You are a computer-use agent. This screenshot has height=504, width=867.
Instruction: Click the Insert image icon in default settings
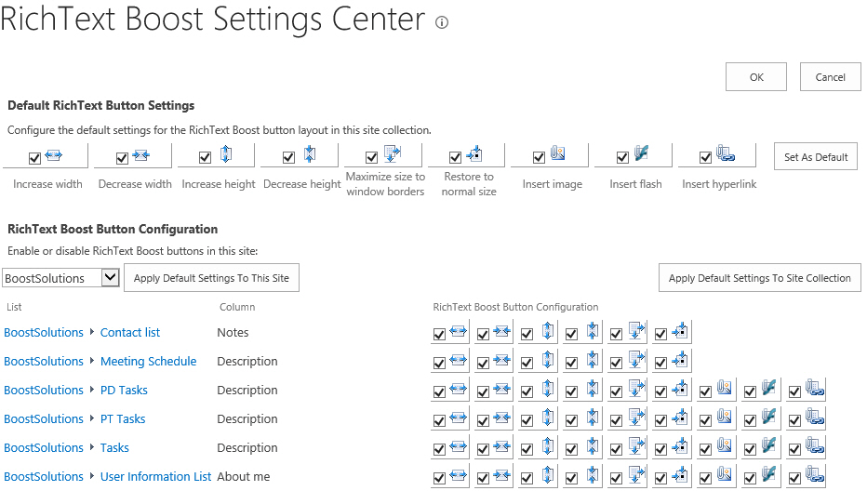click(558, 155)
